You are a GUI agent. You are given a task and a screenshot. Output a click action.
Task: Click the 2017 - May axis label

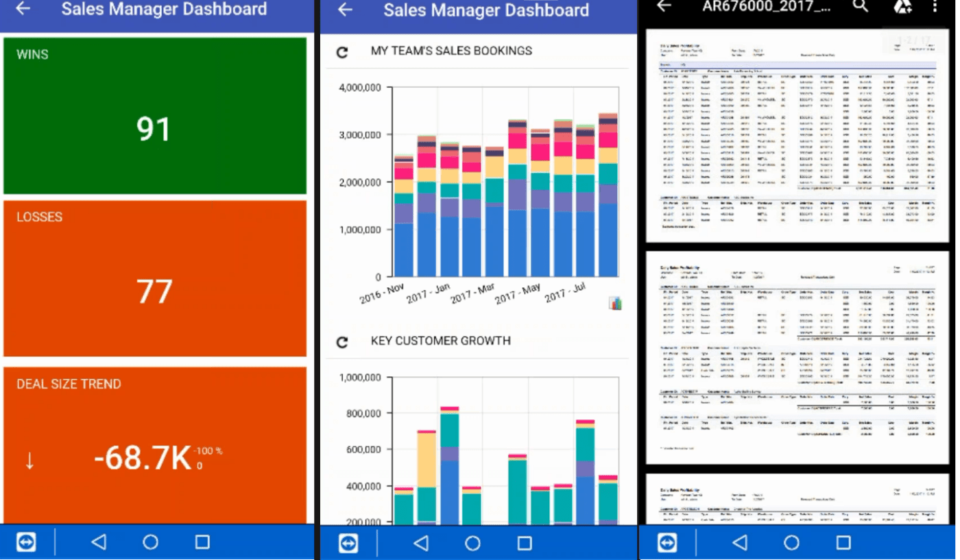517,294
